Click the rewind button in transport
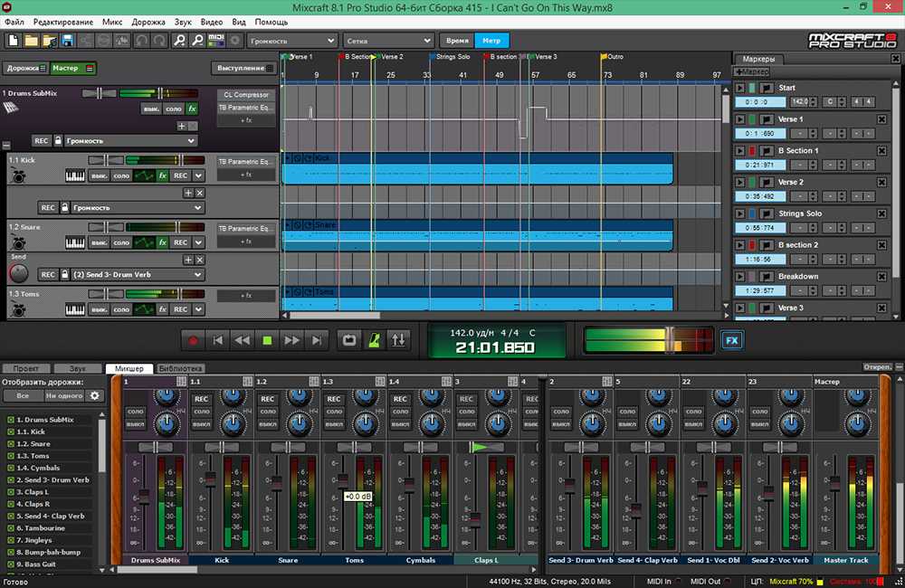 (x=242, y=341)
